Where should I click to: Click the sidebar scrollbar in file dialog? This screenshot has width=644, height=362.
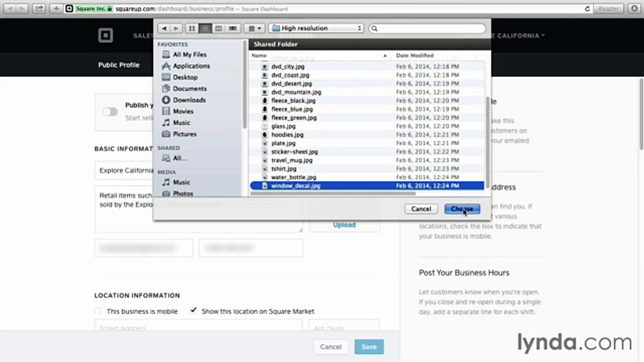pos(245,85)
